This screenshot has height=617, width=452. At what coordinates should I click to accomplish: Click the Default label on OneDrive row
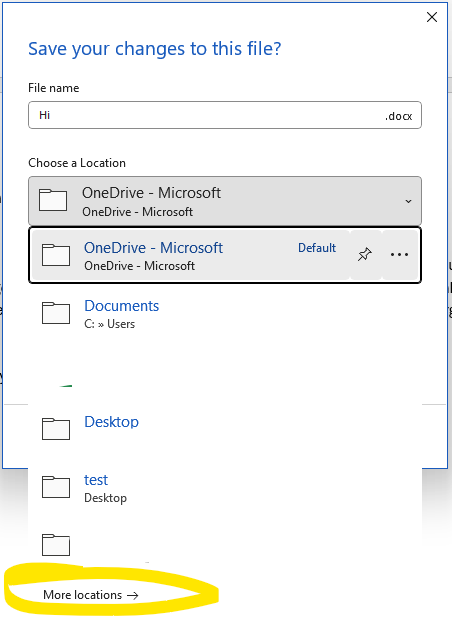tap(317, 248)
